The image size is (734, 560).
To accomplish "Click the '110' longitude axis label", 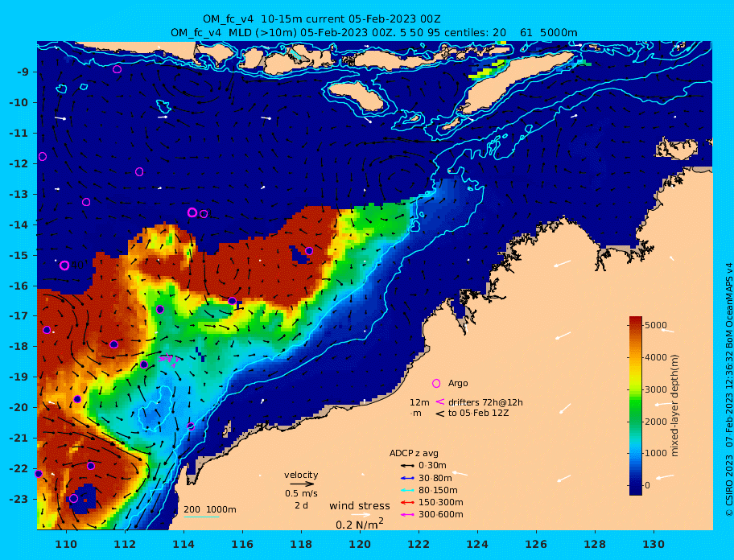I will [67, 544].
